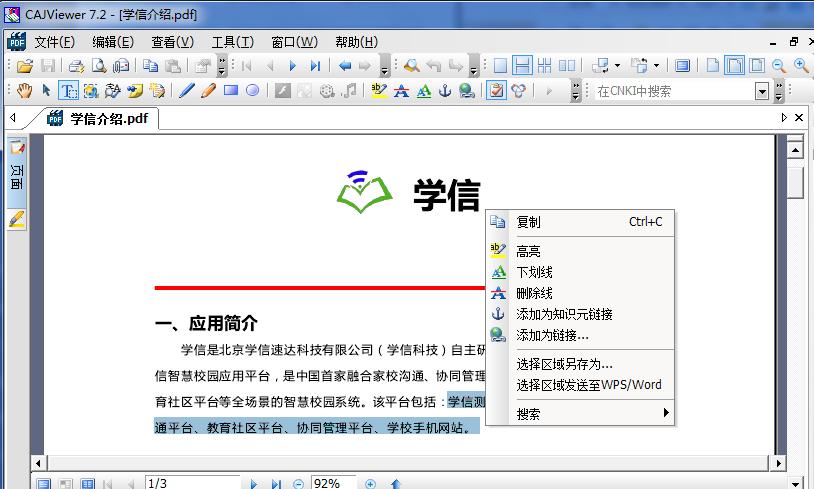Viewport: 814px width, 489px height.
Task: Choose 高亮 in the context menu
Action: [580, 252]
